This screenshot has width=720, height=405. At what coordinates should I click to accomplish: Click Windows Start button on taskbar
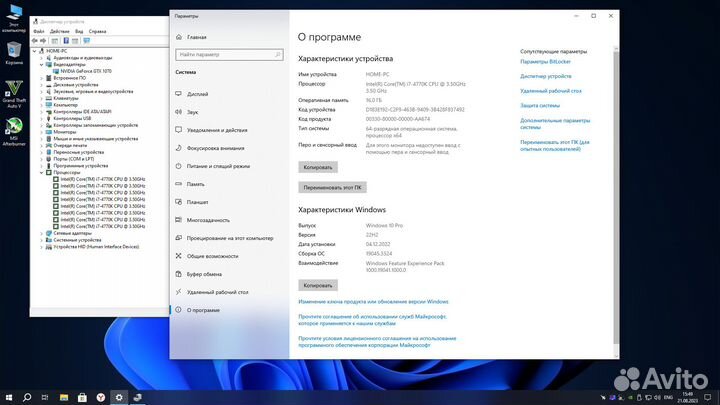click(9, 397)
